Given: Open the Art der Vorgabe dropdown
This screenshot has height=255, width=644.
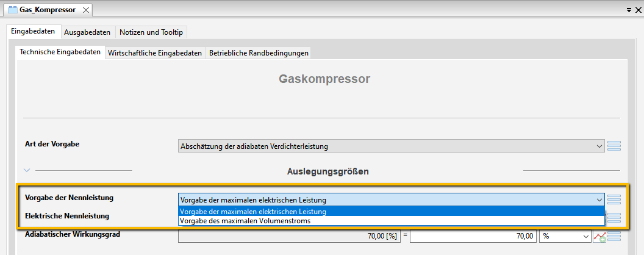Looking at the screenshot, I should (391, 146).
